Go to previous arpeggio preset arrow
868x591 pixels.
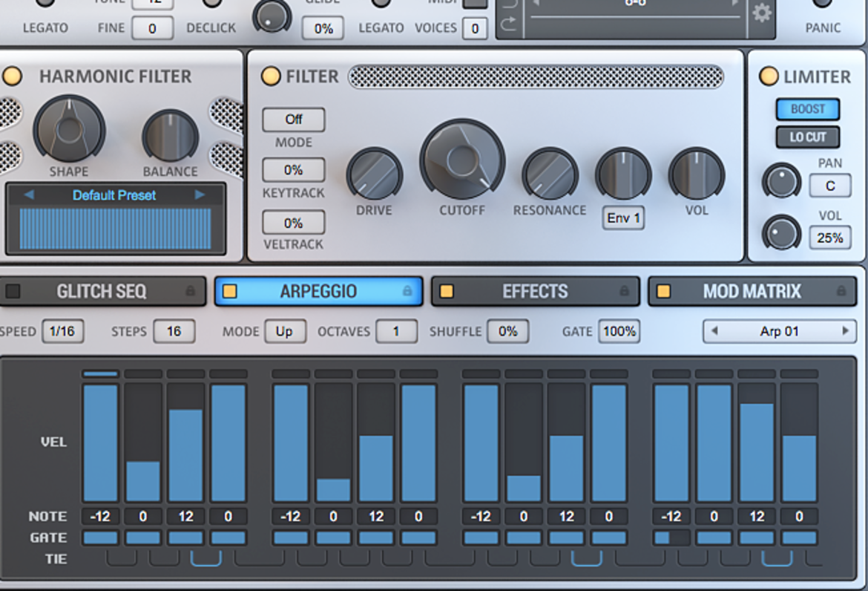pyautogui.click(x=714, y=331)
